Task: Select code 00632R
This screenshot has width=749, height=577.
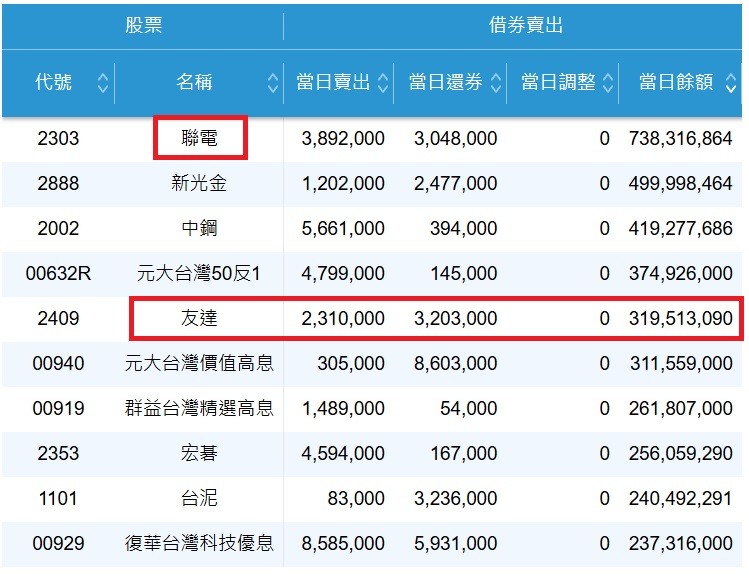Action: (x=58, y=274)
